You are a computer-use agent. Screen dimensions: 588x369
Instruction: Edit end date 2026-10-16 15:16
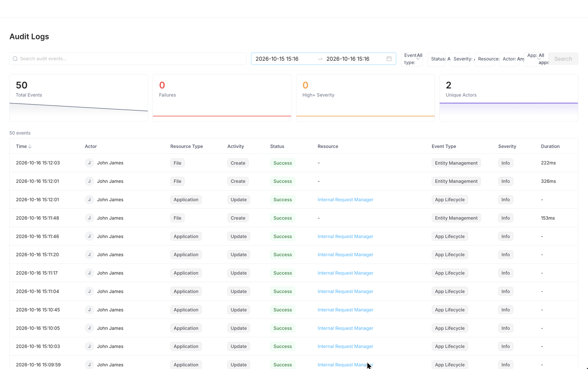point(348,59)
